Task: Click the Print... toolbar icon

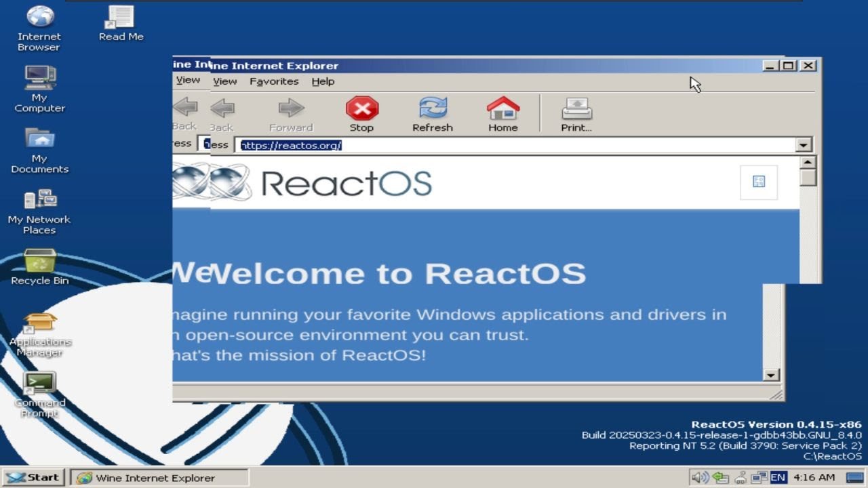Action: 576,108
